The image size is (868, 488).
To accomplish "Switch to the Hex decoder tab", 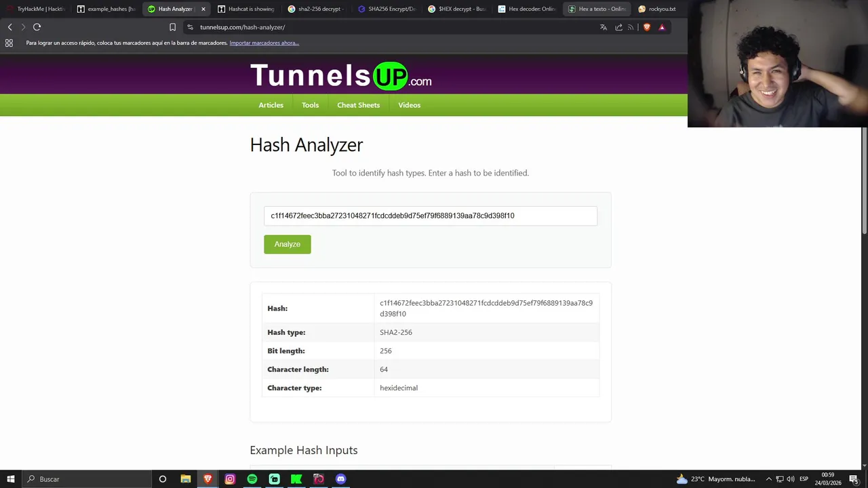I will (528, 9).
